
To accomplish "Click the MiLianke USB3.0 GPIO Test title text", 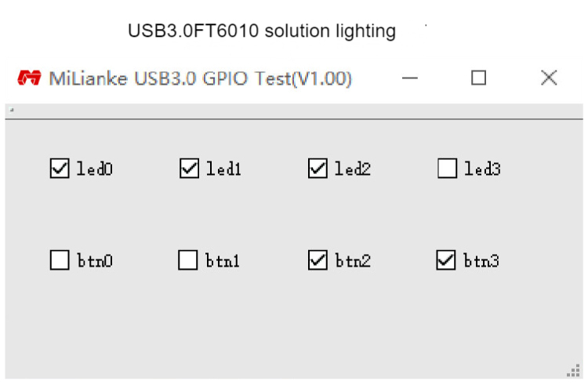I will [200, 78].
